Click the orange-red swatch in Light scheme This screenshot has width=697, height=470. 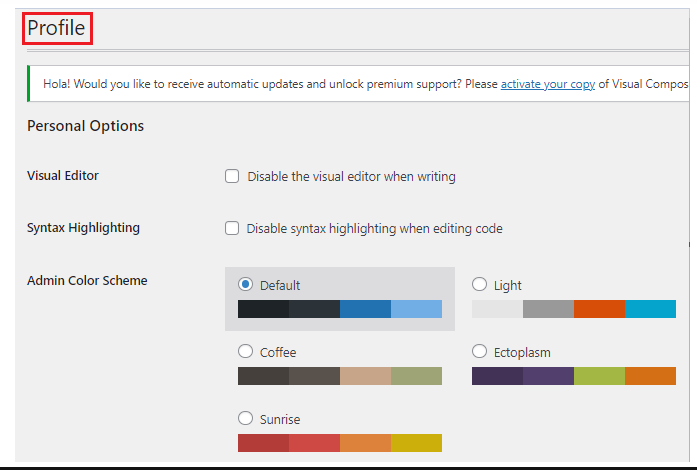[x=599, y=309]
